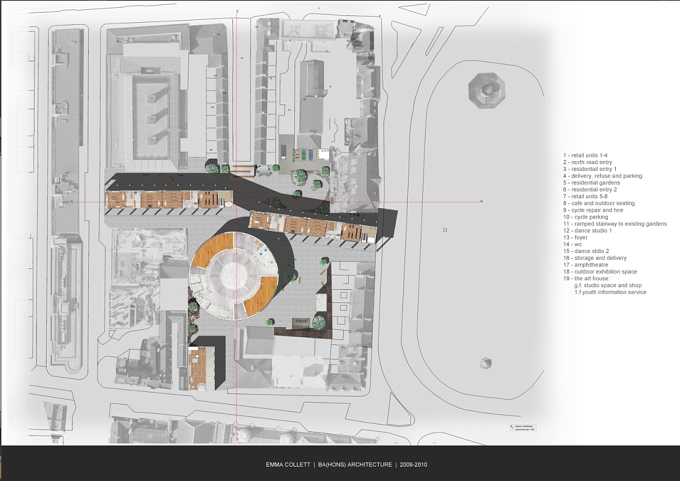Click the small hexagonal structure in the lower park
680x481 pixels.
click(x=486, y=363)
